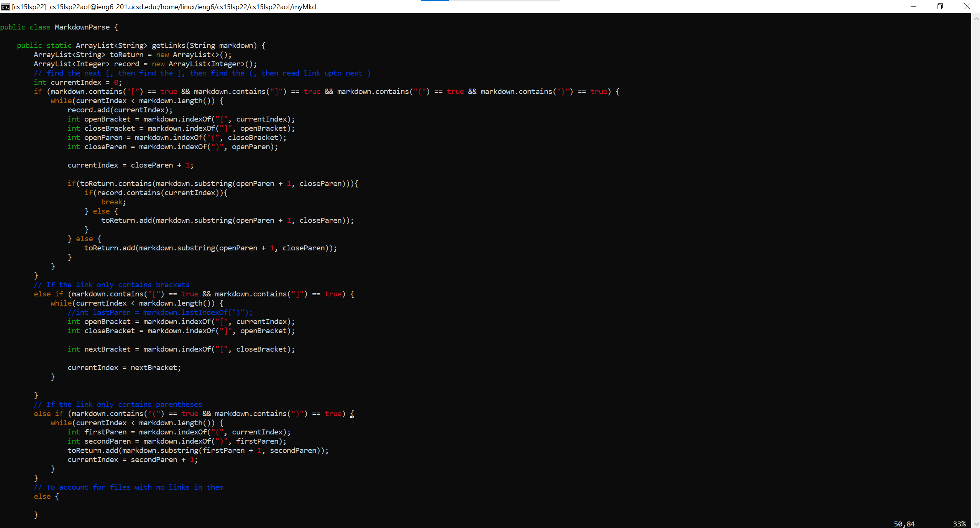The image size is (980, 528).
Task: Click the 'break;' statement
Action: tap(113, 202)
